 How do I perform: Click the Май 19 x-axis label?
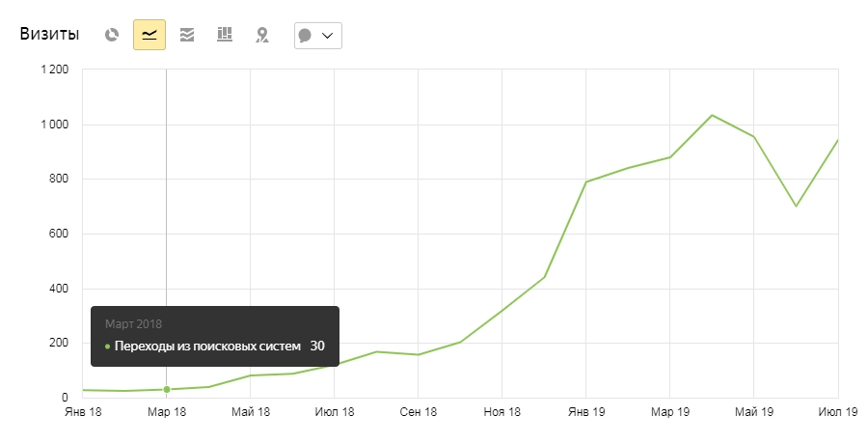(754, 412)
